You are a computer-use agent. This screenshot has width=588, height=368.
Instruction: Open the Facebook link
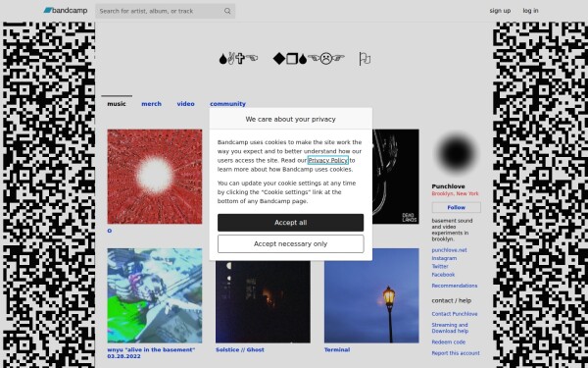click(x=443, y=275)
